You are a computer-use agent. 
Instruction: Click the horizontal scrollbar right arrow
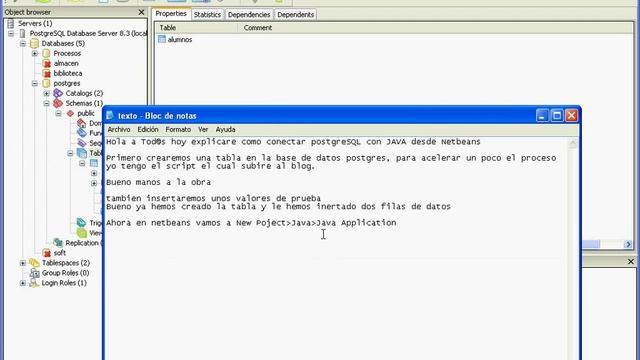tap(628, 244)
